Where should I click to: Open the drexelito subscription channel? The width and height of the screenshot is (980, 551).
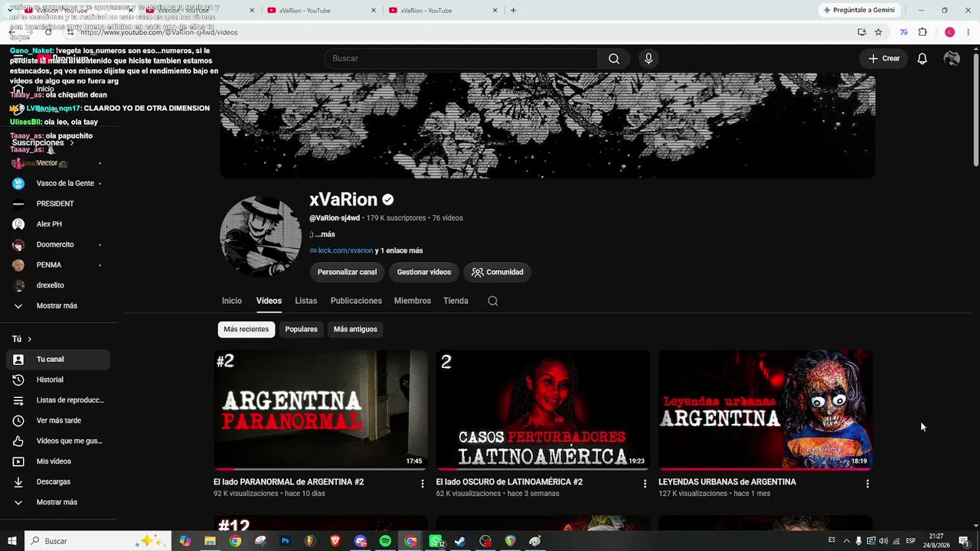point(58,285)
